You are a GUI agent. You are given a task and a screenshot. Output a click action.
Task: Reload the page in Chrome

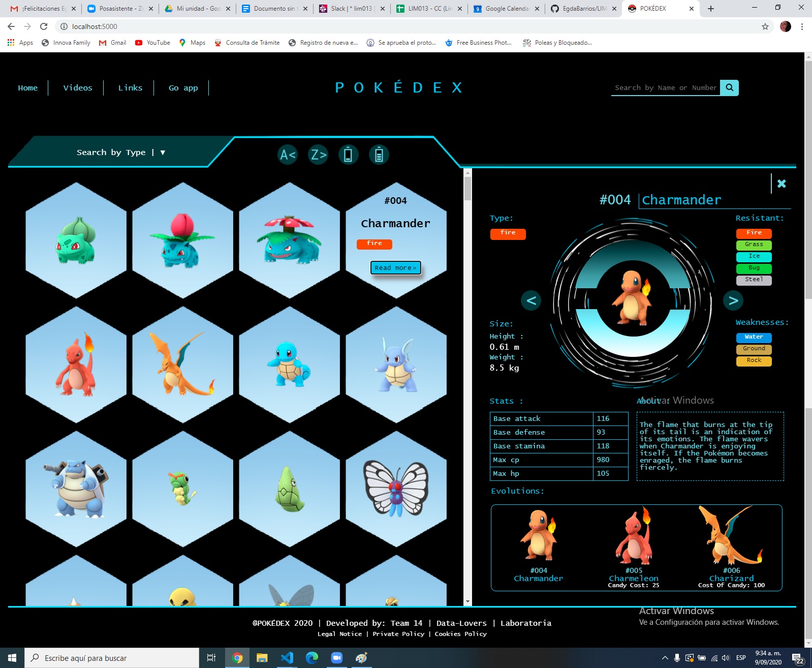(x=44, y=26)
